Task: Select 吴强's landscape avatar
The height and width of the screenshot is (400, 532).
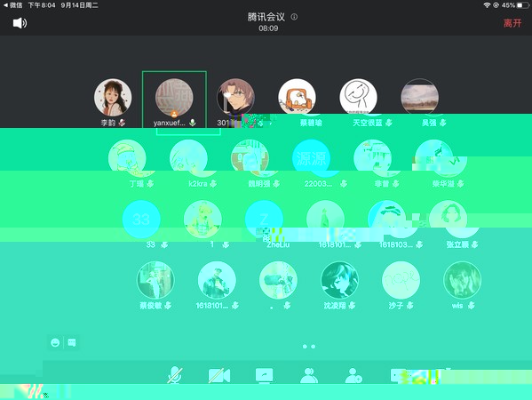Action: pos(420,97)
